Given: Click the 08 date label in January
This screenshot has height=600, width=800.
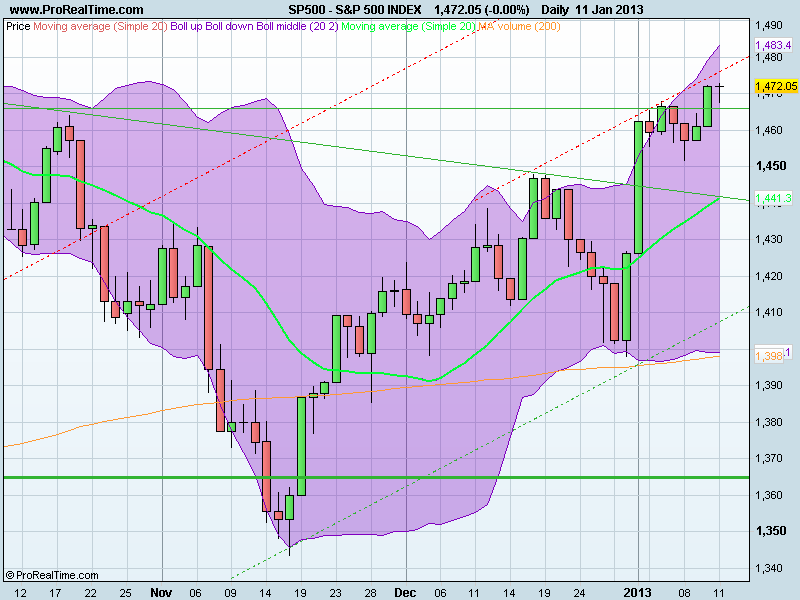Looking at the screenshot, I should (684, 593).
